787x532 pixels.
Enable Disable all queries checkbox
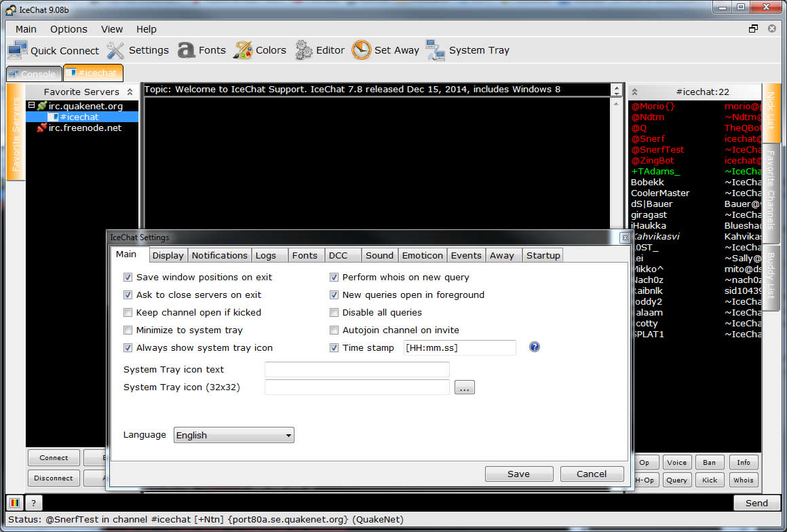[x=334, y=313]
